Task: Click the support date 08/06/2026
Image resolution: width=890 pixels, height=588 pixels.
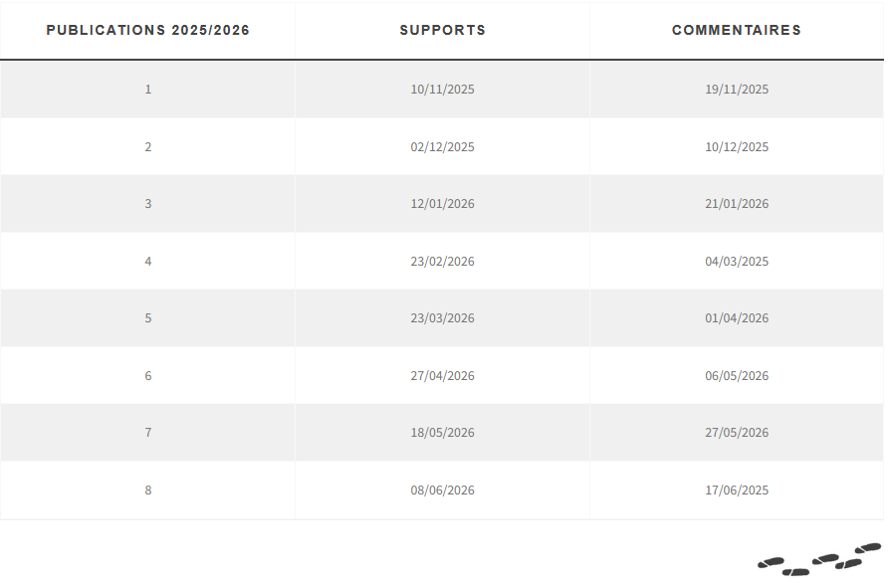Action: [x=443, y=490]
